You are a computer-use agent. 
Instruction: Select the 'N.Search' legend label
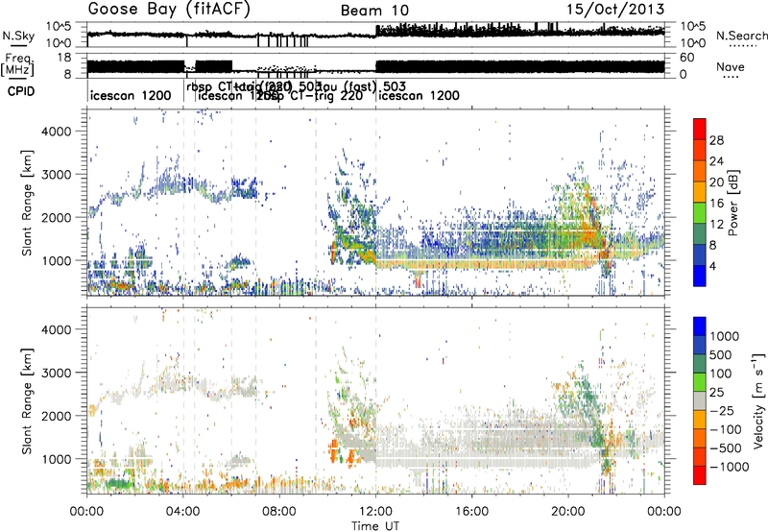click(741, 36)
